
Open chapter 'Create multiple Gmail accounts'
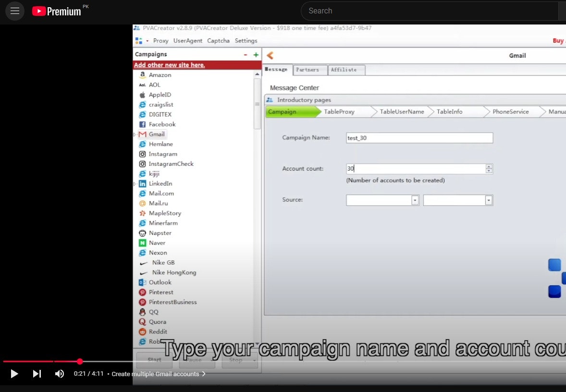pyautogui.click(x=158, y=374)
